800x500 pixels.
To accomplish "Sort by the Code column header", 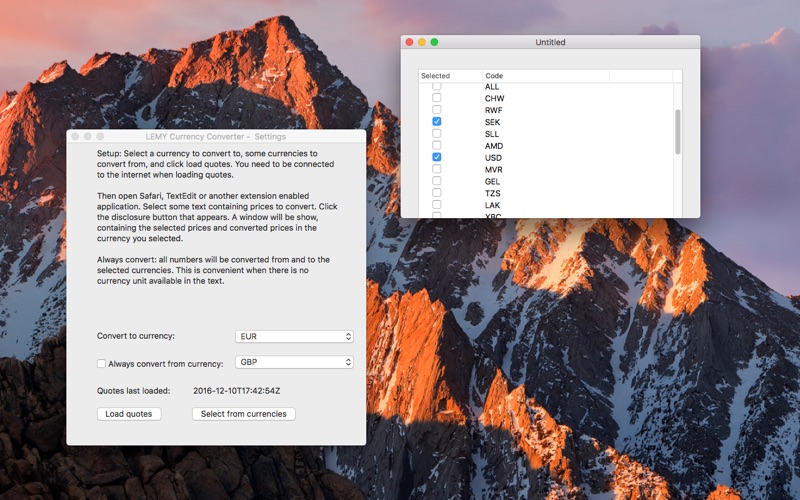I will (545, 76).
